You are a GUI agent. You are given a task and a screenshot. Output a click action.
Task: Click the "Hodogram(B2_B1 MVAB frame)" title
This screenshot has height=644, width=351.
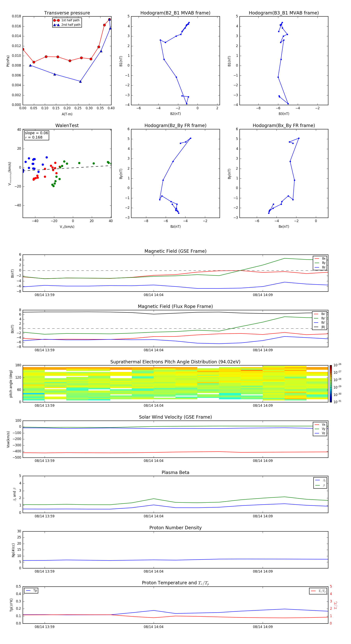pos(175,13)
